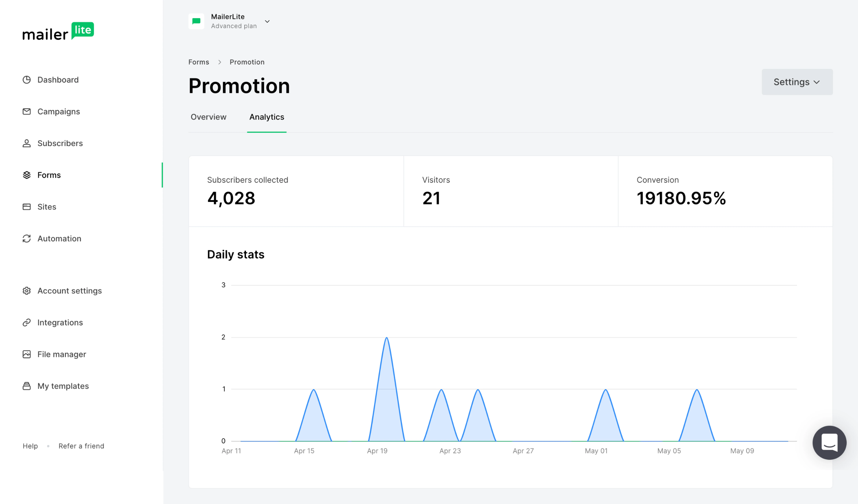Screen dimensions: 858x504
Task: Click the green MailerLite account avatar
Action: tap(196, 21)
